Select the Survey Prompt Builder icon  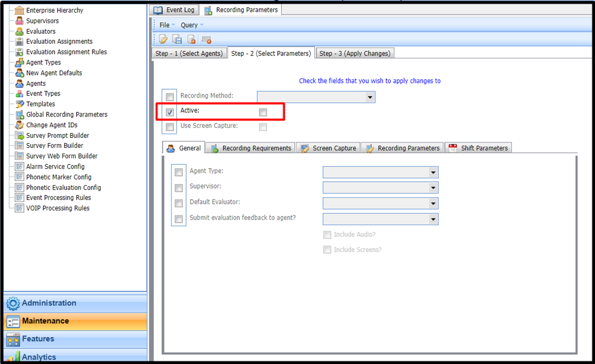19,135
